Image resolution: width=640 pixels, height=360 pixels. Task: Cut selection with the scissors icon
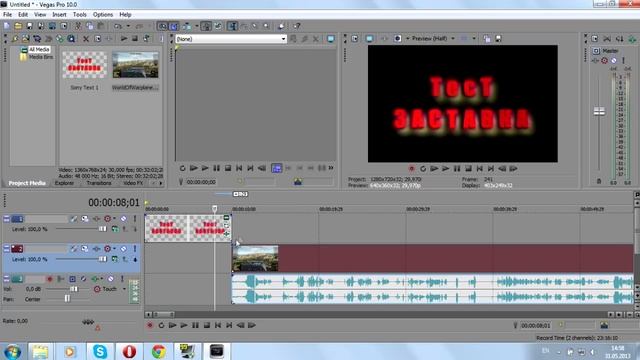pyautogui.click(x=78, y=26)
